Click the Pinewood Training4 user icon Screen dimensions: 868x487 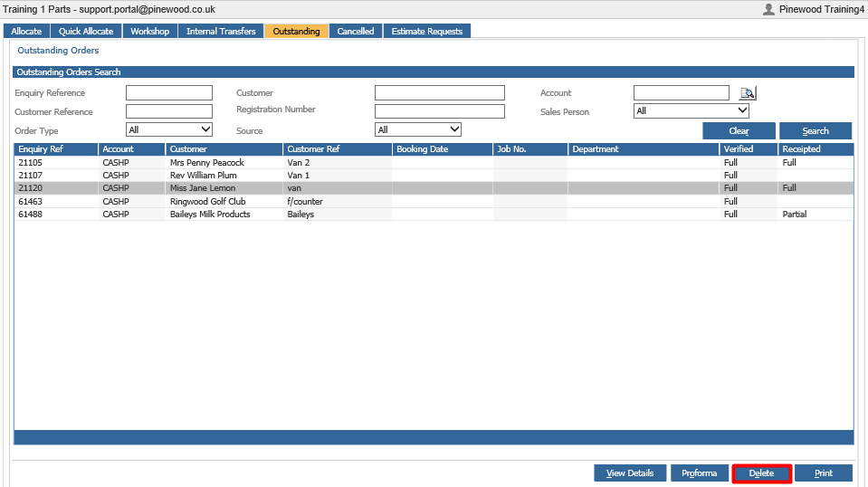768,9
